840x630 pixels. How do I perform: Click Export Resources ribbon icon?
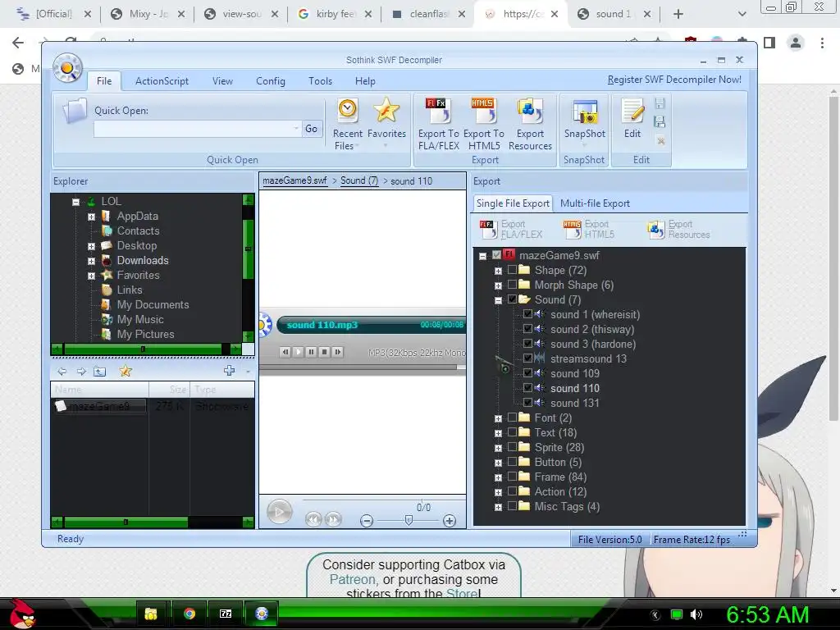click(x=530, y=111)
